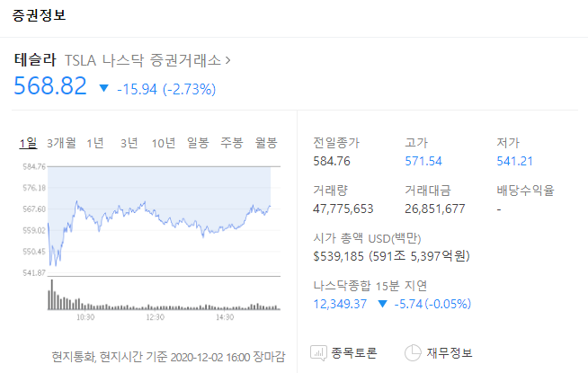The height and width of the screenshot is (373, 588).
Task: Click the blue down-arrow beside Tesla price
Action: point(104,88)
